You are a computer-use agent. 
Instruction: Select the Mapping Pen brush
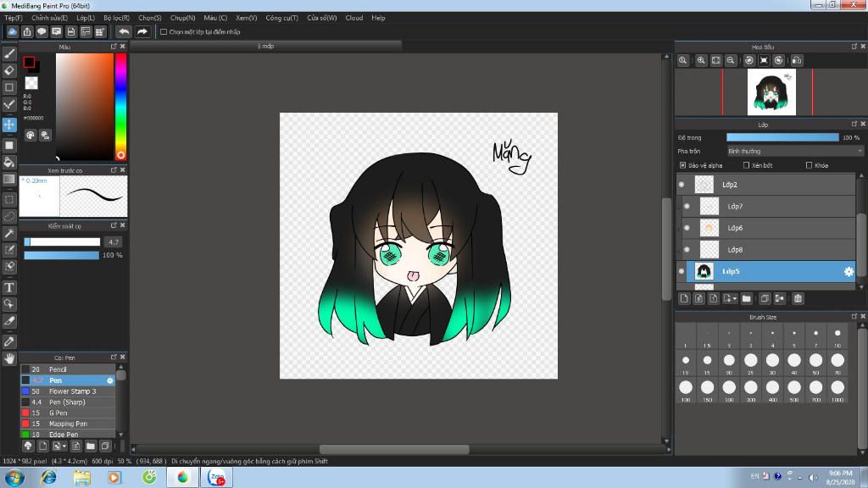point(68,424)
